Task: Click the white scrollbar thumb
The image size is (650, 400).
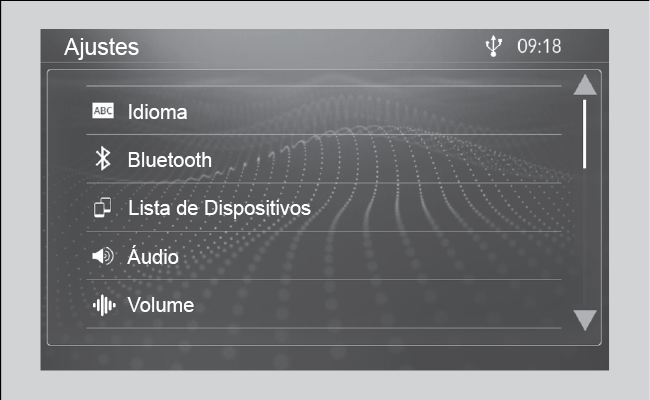Action: pyautogui.click(x=585, y=134)
